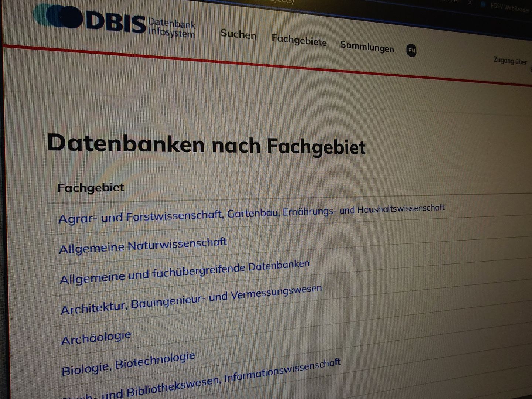The width and height of the screenshot is (532, 399).
Task: Close the browser tab left of FGSV WebReader
Action: pyautogui.click(x=470, y=3)
